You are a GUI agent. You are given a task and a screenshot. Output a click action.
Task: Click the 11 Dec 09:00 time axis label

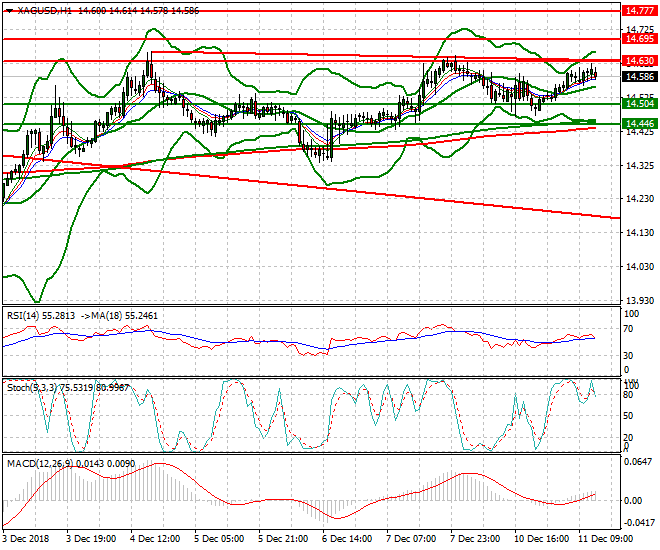pos(603,538)
